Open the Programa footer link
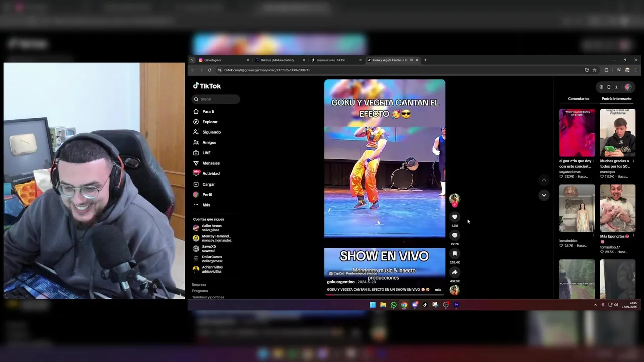The width and height of the screenshot is (644, 362). [200, 291]
